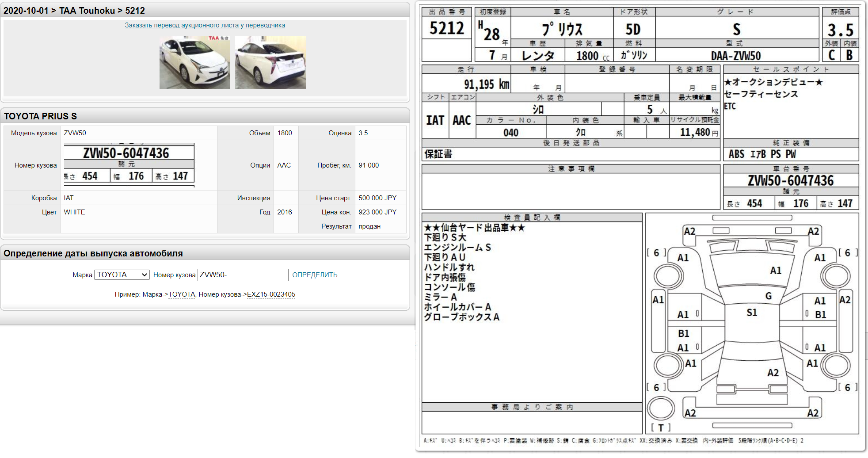Click the EXZ15-0023405 example link
The image size is (868, 458).
click(x=271, y=294)
